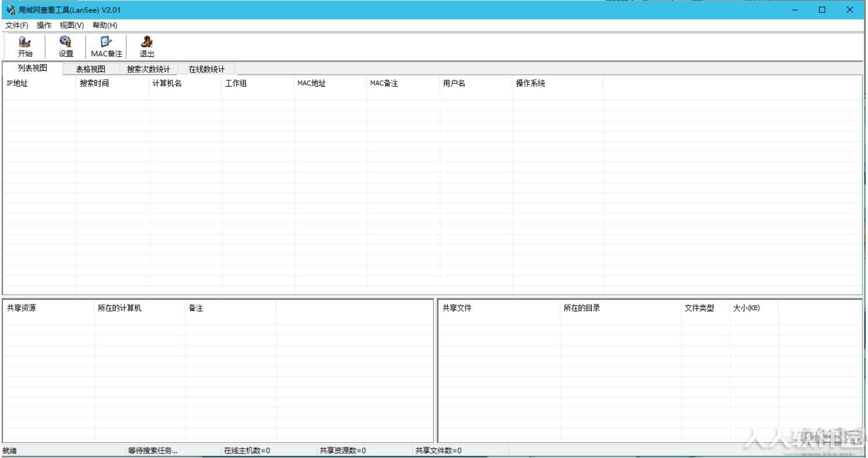This screenshot has height=458, width=868.
Task: Click the 开始 (Start) toolbar icon
Action: click(25, 46)
